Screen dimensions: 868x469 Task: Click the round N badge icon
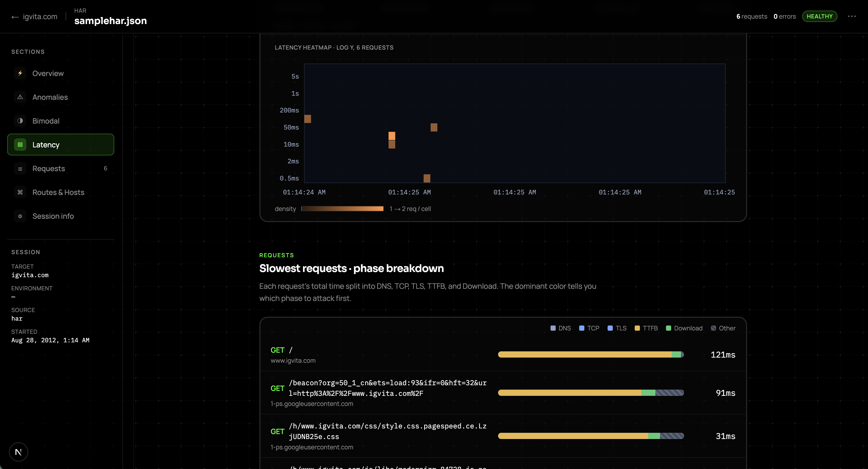pos(19,452)
